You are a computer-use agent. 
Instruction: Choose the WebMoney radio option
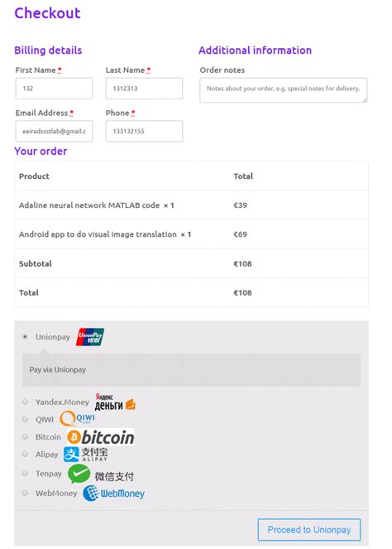click(x=25, y=493)
